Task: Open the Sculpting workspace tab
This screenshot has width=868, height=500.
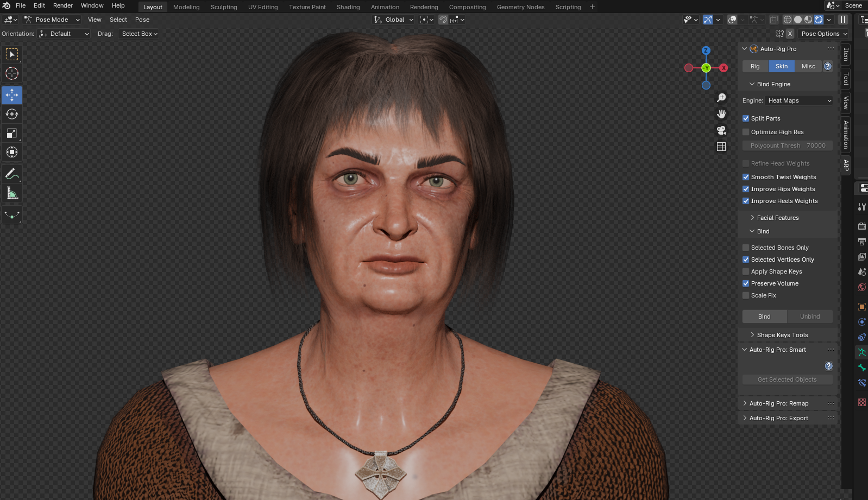Action: (224, 7)
